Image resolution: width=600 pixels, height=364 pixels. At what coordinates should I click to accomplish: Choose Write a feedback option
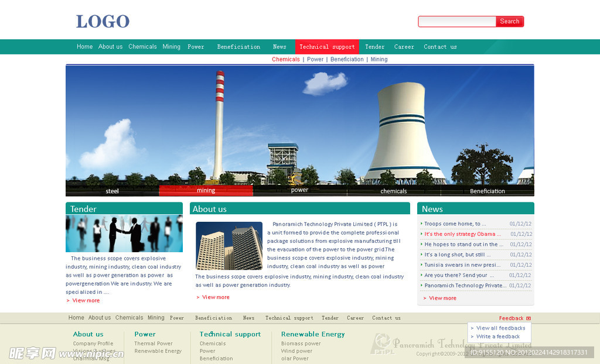[498, 336]
